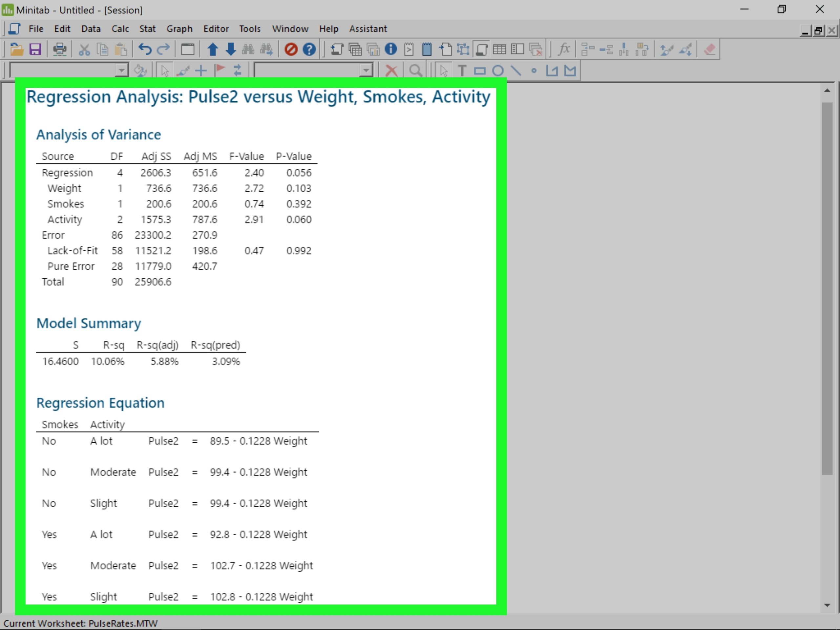Select the Line drawing tool
This screenshot has width=840, height=630.
coord(516,71)
